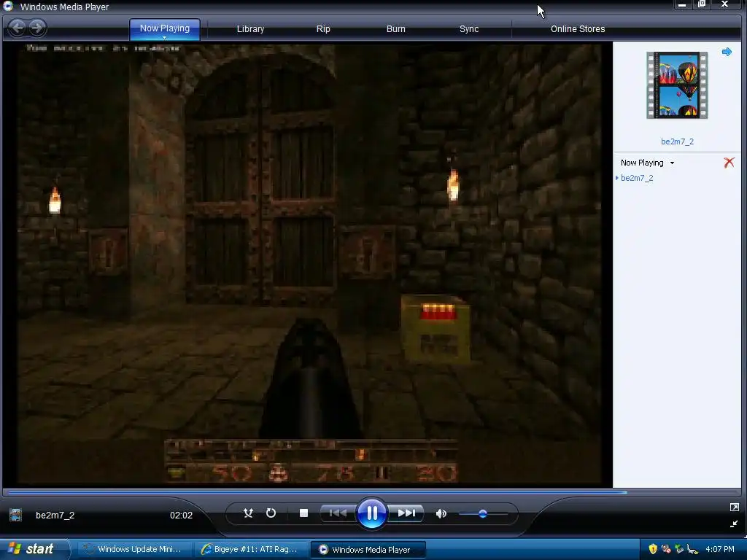
Task: Switch to Windows Update Mini taskbar window
Action: 134,549
